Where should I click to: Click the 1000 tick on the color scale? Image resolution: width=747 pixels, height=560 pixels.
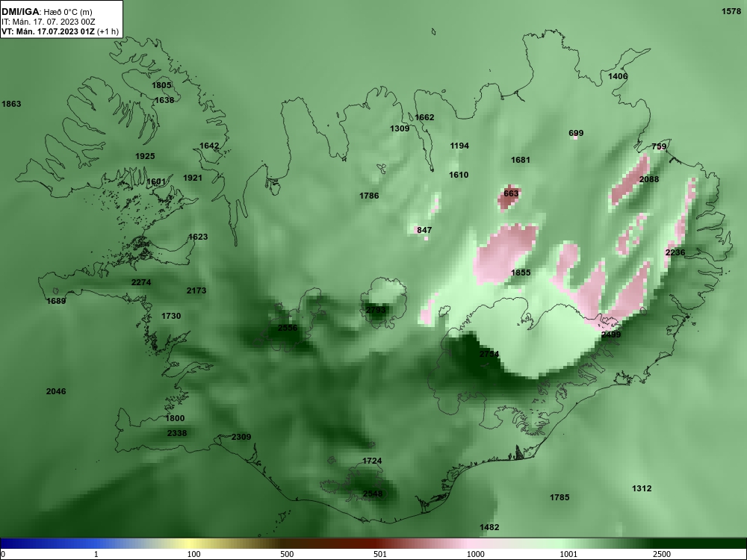[475, 554]
